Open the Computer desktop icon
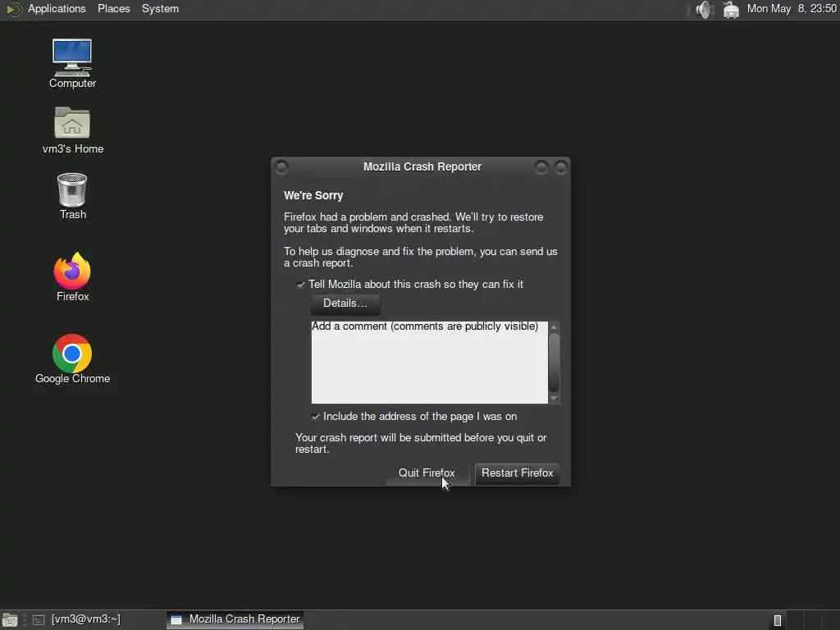 tap(72, 63)
